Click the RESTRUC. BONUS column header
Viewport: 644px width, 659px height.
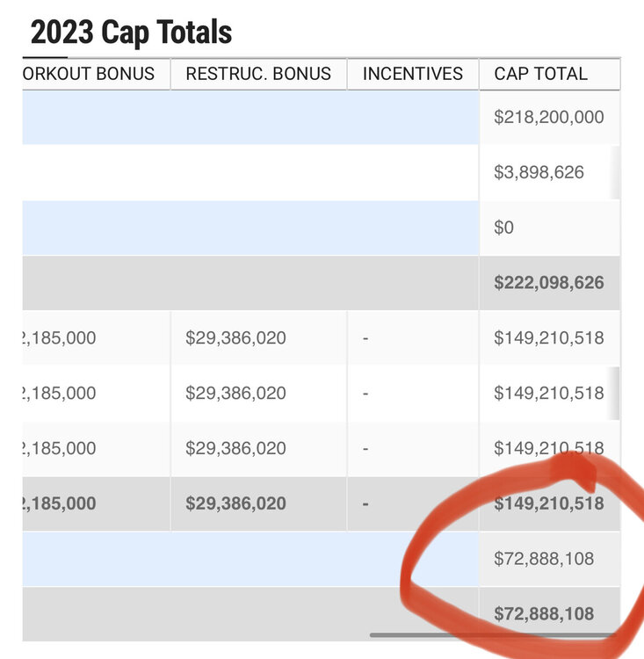coord(258,74)
